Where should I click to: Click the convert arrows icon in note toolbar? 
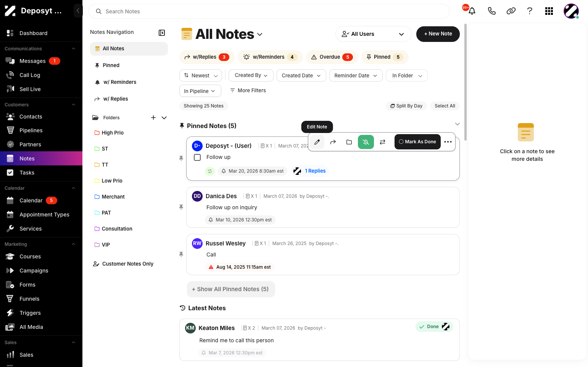[382, 142]
